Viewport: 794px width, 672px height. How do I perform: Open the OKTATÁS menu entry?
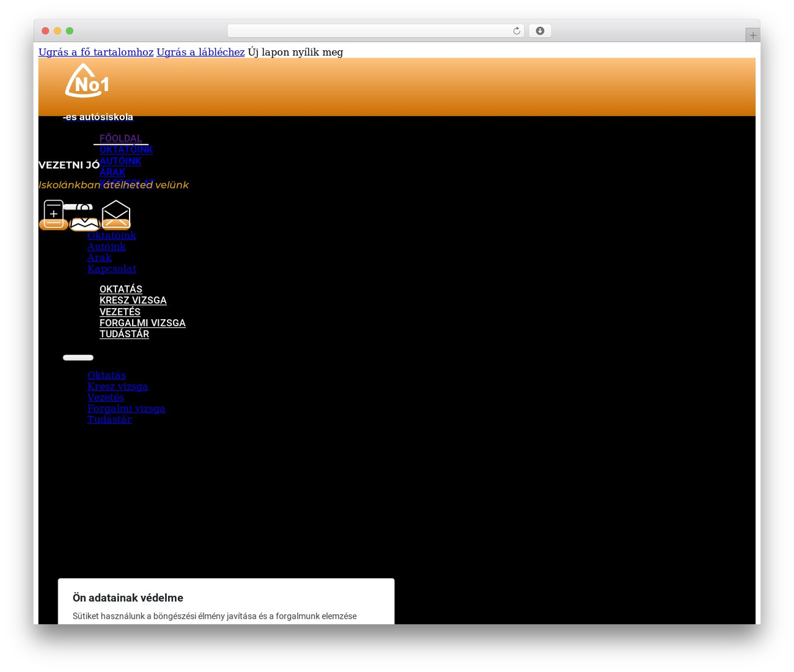[121, 290]
